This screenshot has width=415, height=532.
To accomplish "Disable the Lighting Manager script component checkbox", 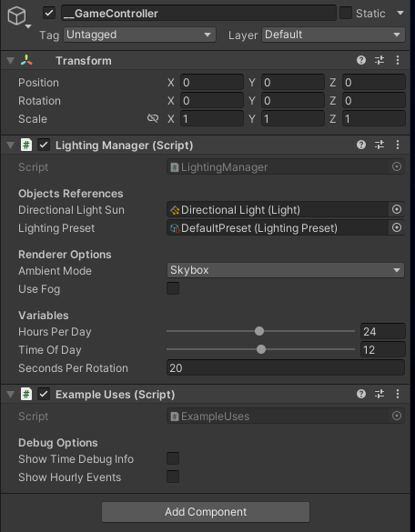I will (44, 145).
